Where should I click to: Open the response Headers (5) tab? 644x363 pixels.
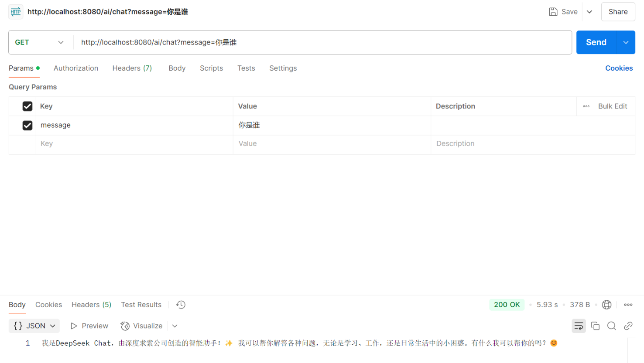(x=91, y=305)
